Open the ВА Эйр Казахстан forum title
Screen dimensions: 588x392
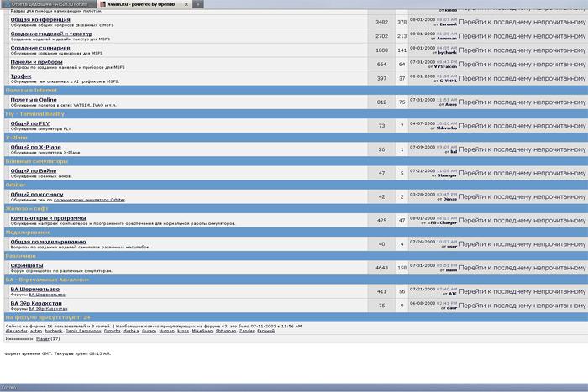36,303
